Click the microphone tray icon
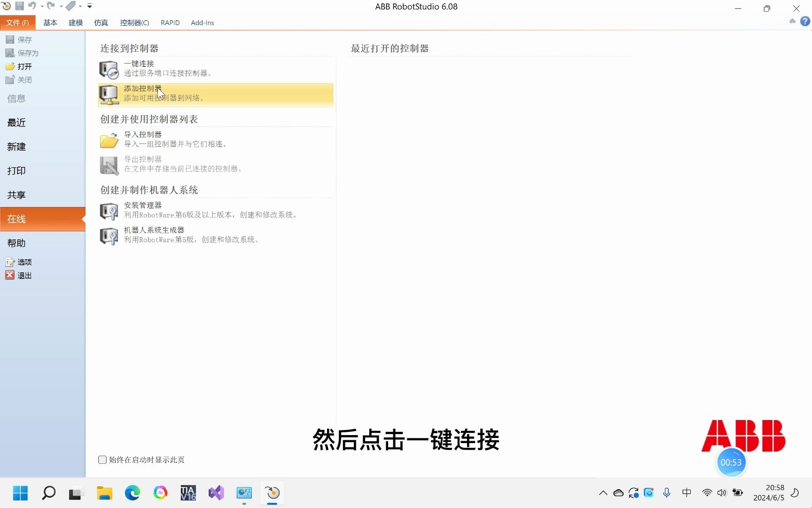The height and width of the screenshot is (508, 812). pos(666,493)
